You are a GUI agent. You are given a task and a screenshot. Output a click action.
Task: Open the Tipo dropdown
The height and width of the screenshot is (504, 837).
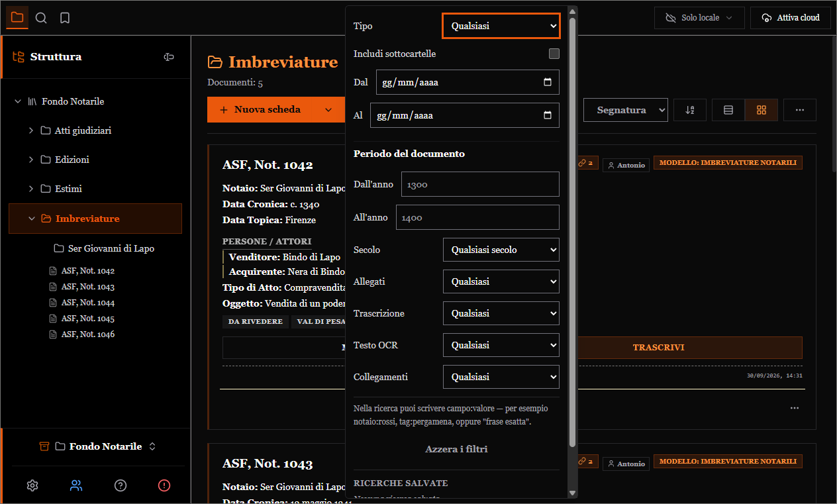coord(501,26)
